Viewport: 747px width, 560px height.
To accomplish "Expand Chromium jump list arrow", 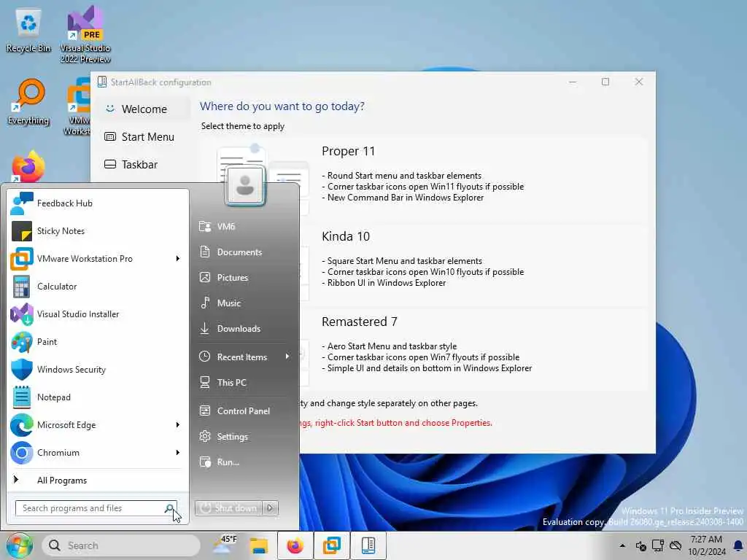I will coord(178,452).
